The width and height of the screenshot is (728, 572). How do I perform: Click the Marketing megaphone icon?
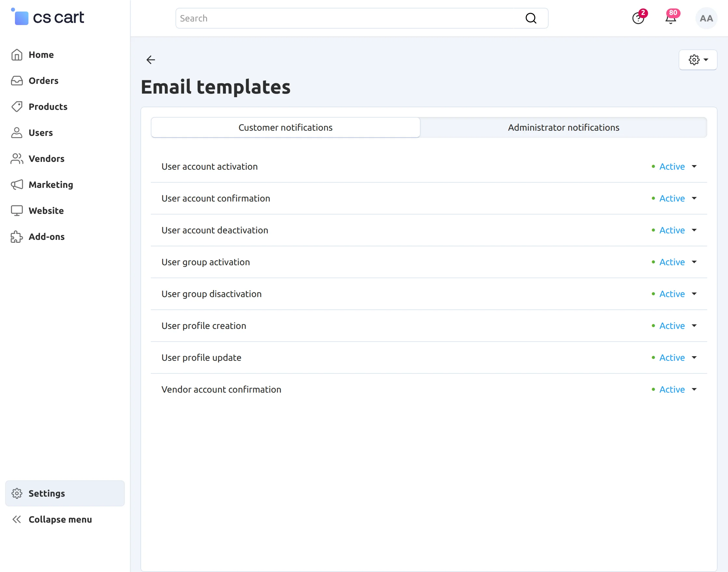[x=17, y=185]
